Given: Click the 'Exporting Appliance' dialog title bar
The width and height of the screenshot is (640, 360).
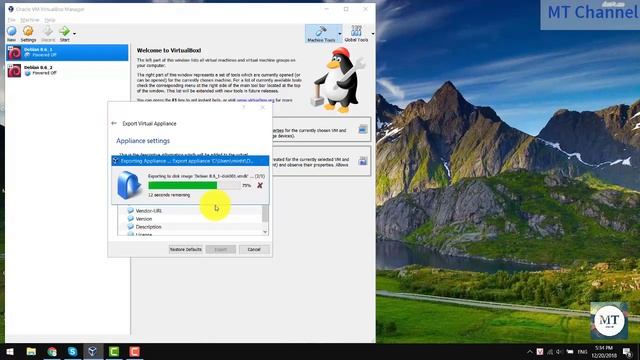Looking at the screenshot, I should point(190,161).
